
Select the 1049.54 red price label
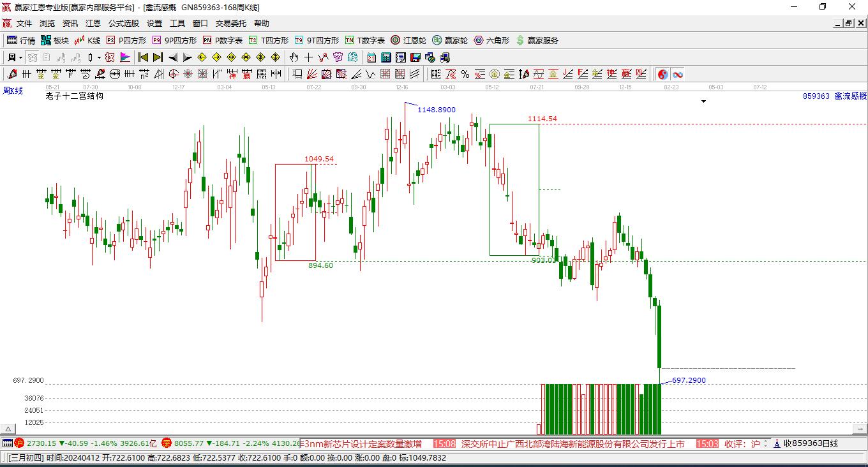319,159
